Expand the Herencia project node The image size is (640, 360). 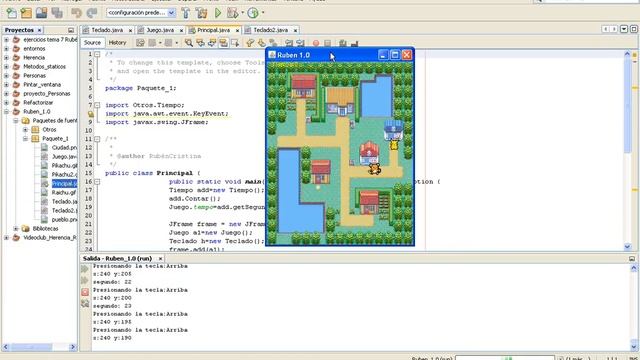click(6, 58)
